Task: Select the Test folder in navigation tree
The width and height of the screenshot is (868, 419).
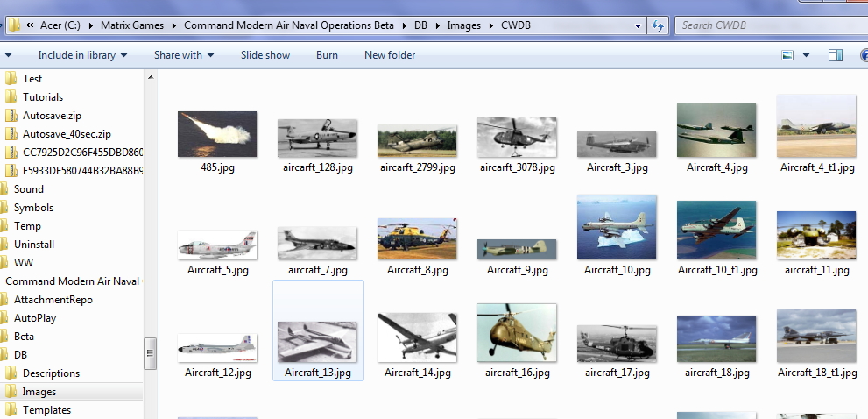Action: click(x=32, y=79)
